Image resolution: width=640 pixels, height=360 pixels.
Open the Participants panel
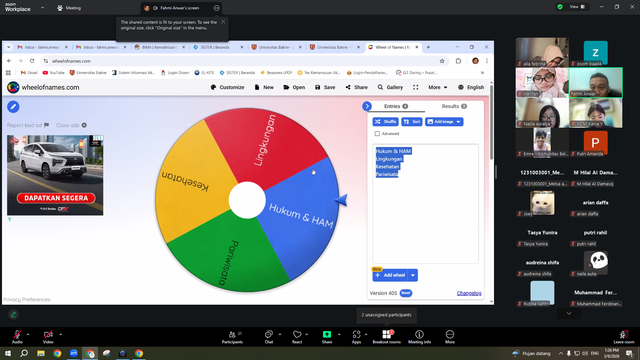[232, 337]
